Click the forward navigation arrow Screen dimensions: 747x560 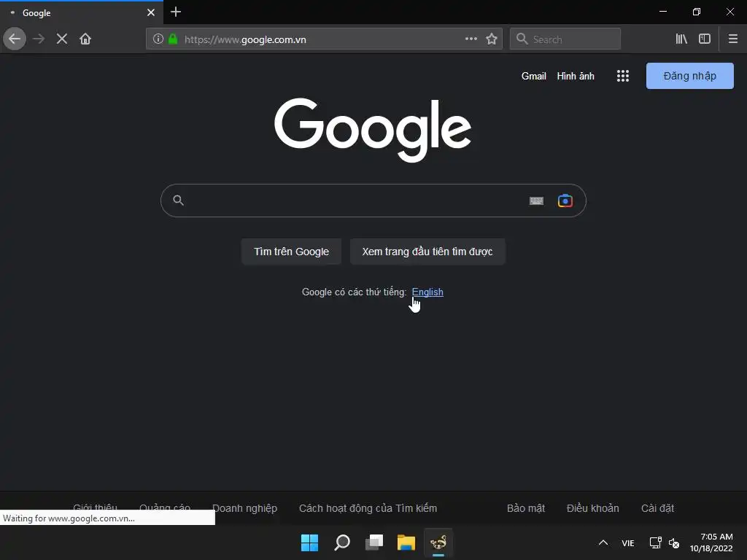point(39,39)
